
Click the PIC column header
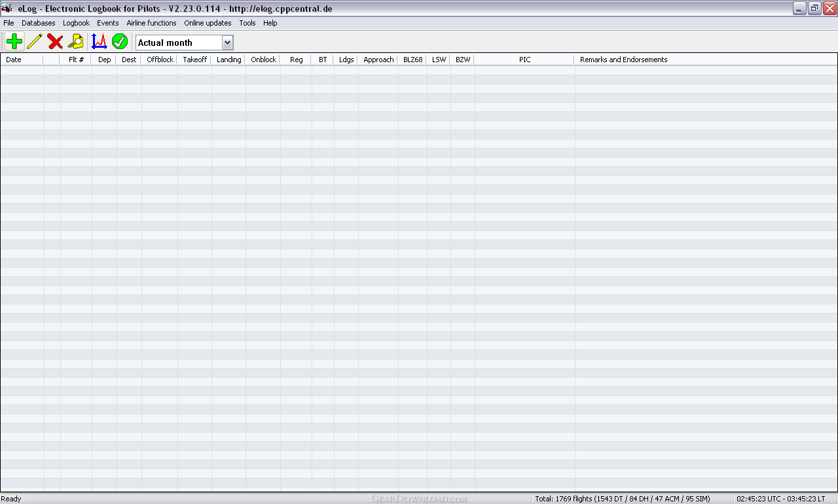[x=524, y=60]
